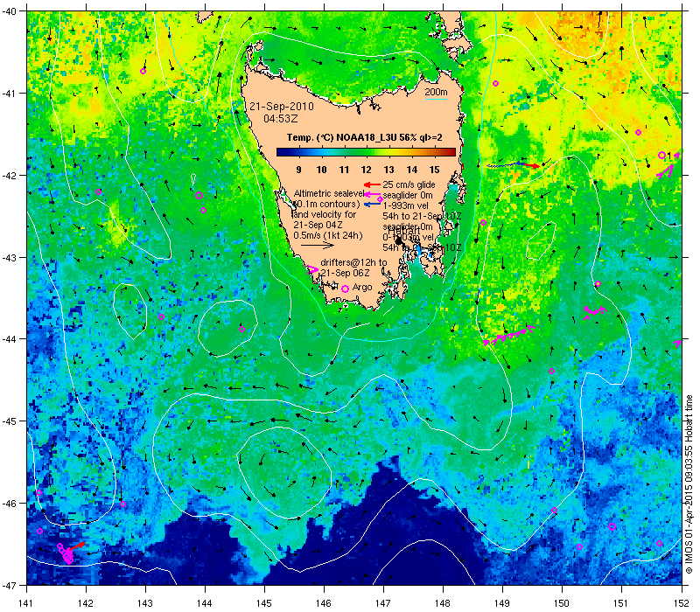Click the cyan line sample under '200m'

(x=436, y=99)
